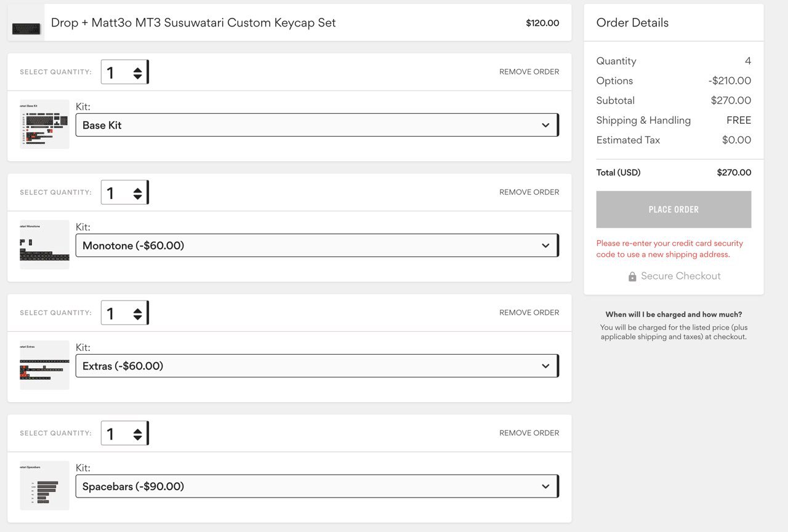Screen dimensions: 788x532
Task: Click the Estimated Tax $0.00 value
Action: (x=736, y=140)
